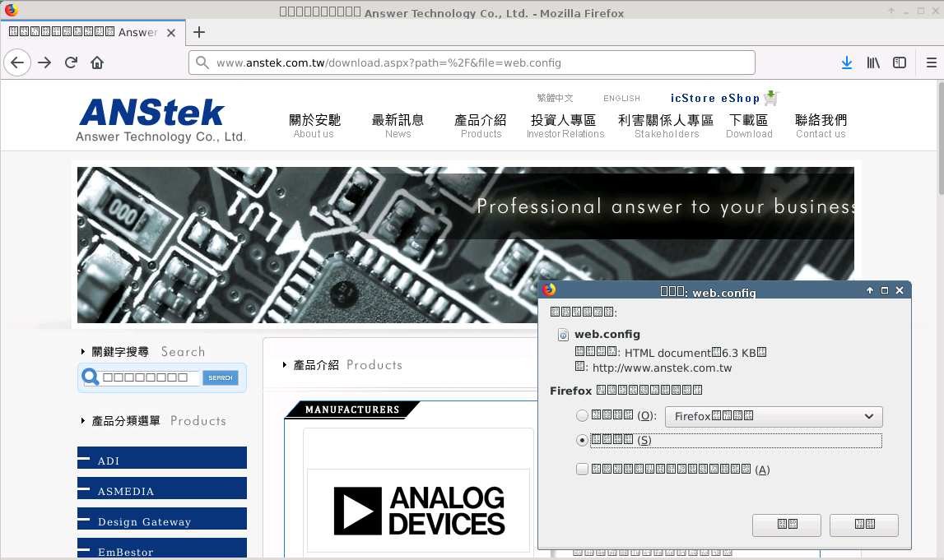The image size is (944, 560).
Task: Open the About us menu
Action: pyautogui.click(x=314, y=126)
